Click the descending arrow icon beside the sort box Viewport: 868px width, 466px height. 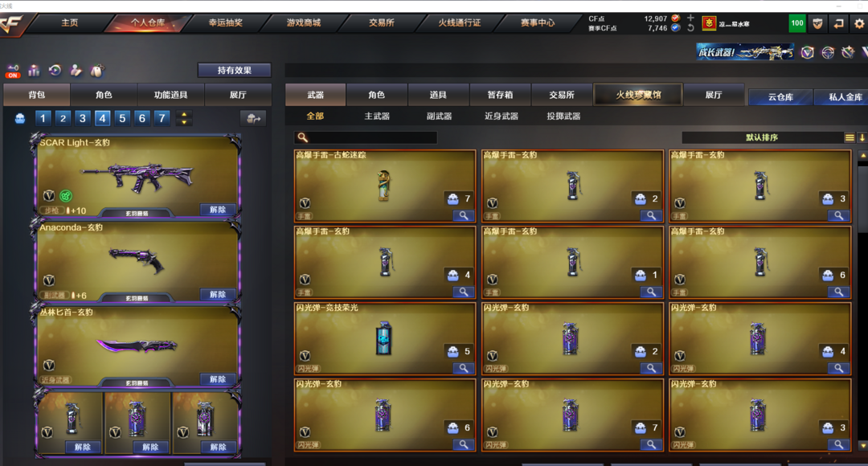[x=862, y=137]
